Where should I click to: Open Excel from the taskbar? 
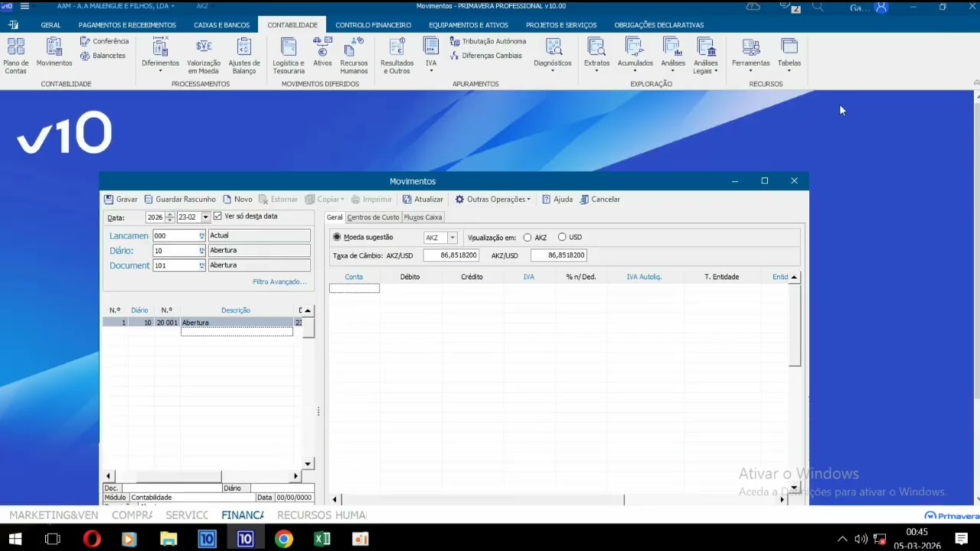pos(322,539)
